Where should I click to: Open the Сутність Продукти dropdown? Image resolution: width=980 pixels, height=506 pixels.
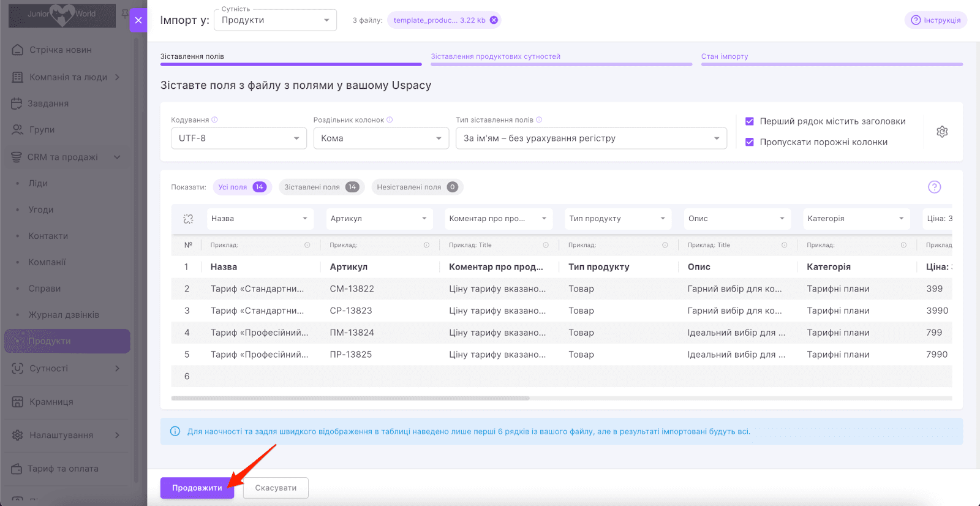point(275,20)
